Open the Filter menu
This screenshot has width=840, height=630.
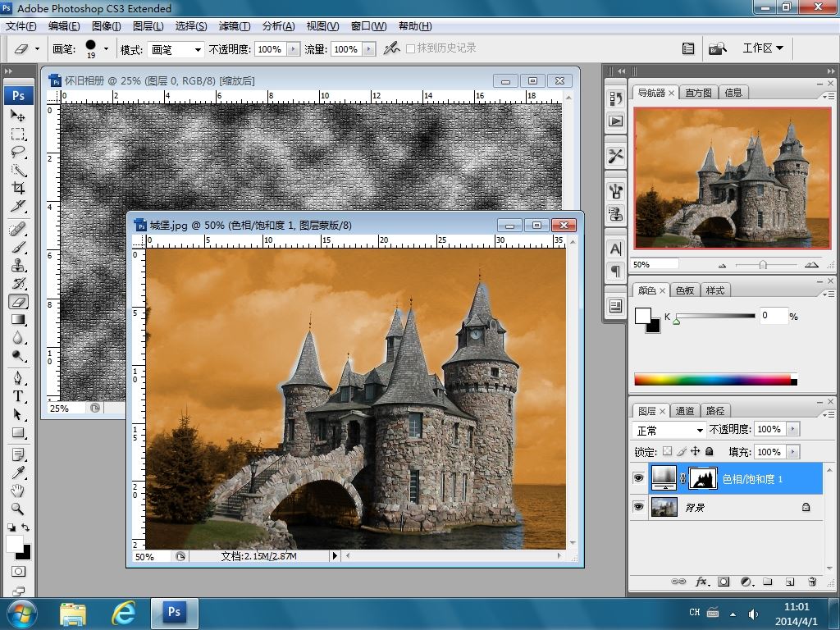click(234, 25)
